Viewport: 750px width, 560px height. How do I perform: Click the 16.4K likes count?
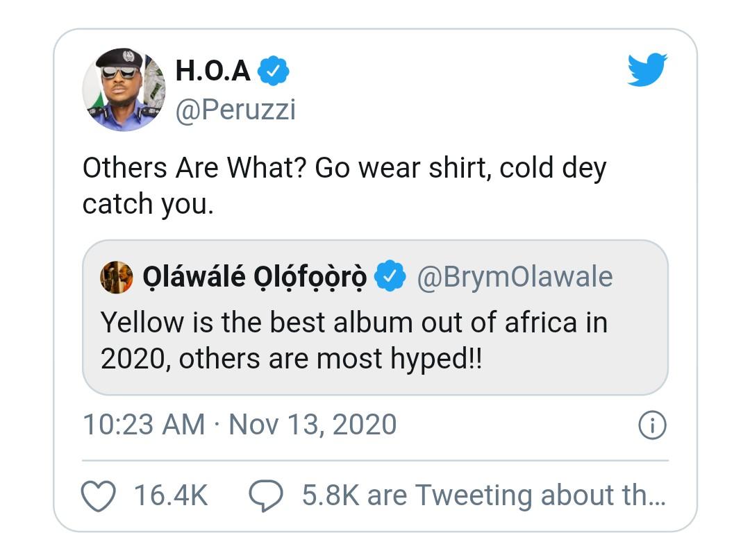[171, 495]
